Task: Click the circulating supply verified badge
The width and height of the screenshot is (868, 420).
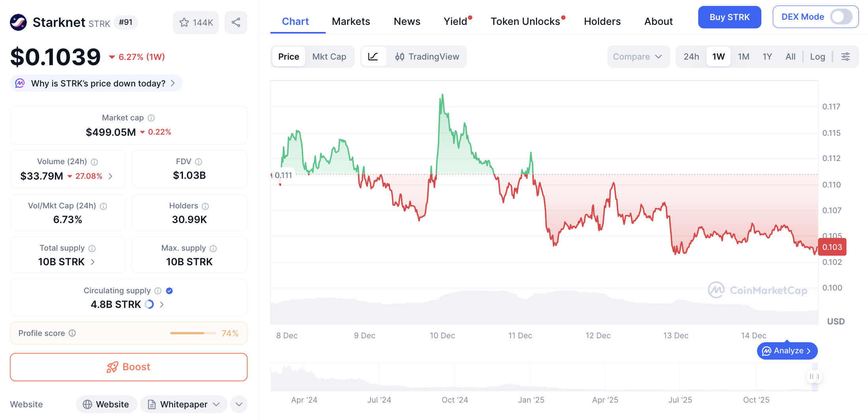Action: pos(169,291)
